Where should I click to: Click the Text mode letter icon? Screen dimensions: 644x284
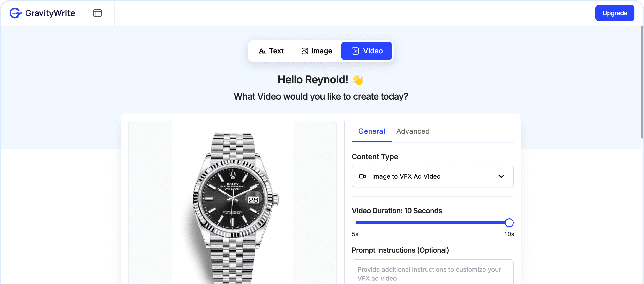point(262,51)
